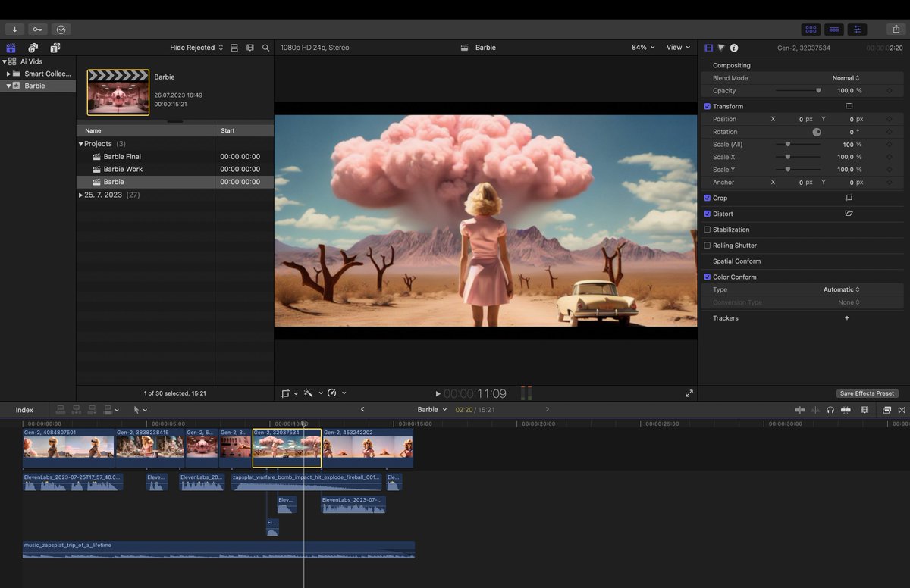The width and height of the screenshot is (910, 588).
Task: Open timeline clip appearance filmstrip icon
Action: pos(864,410)
